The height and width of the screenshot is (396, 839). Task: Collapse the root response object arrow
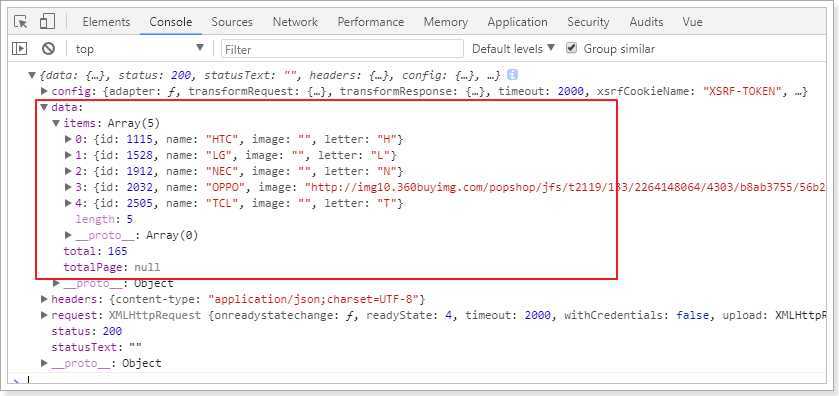32,75
